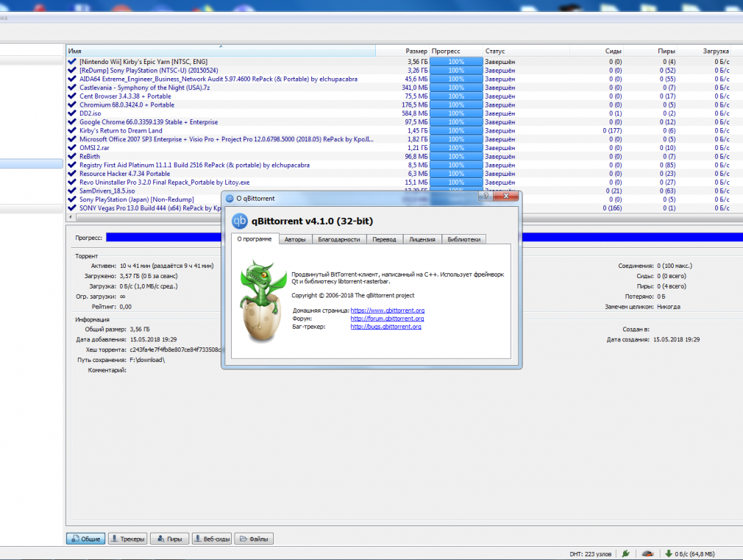Click the checkmark icon beside Chromium 68.0.3424.0
743x560 pixels.
point(72,104)
